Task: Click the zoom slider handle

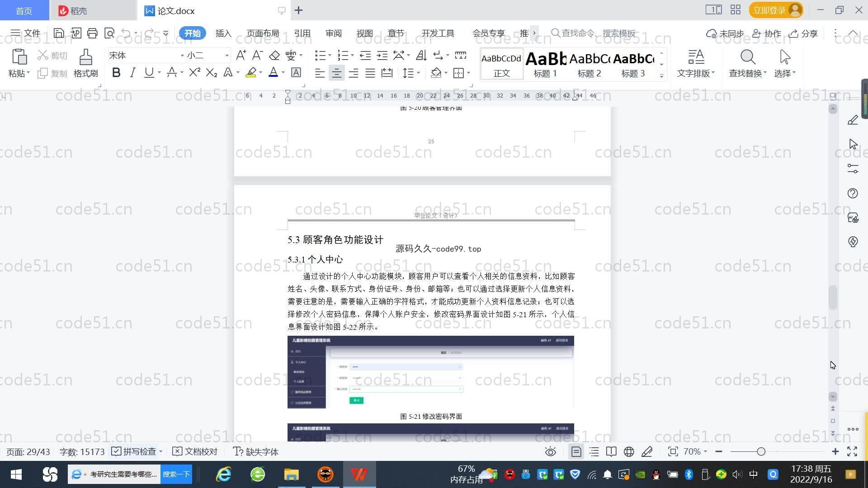Action: [761, 451]
